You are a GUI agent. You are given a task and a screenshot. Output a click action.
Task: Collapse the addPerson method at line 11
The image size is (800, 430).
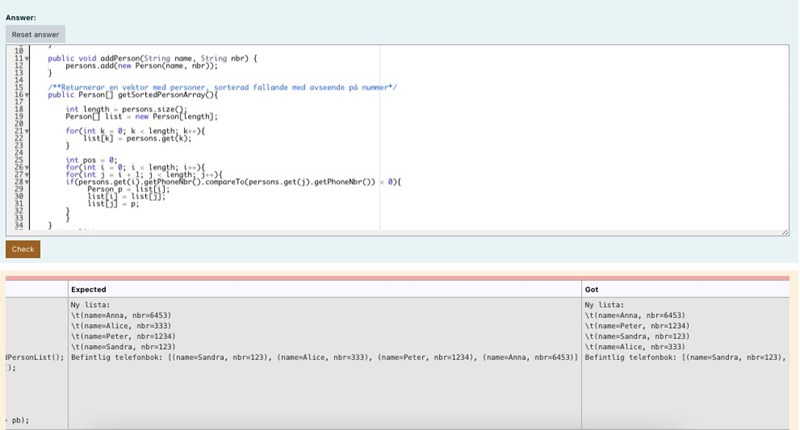[x=26, y=59]
